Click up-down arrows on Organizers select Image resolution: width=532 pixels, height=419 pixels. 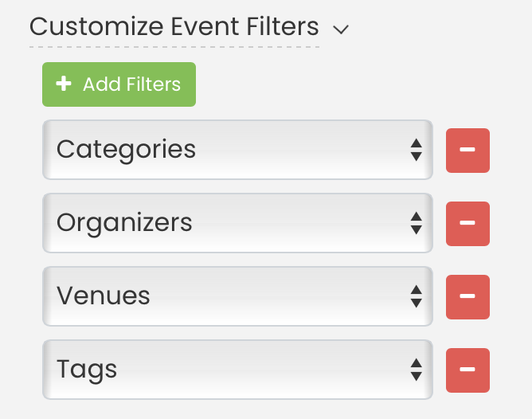416,223
